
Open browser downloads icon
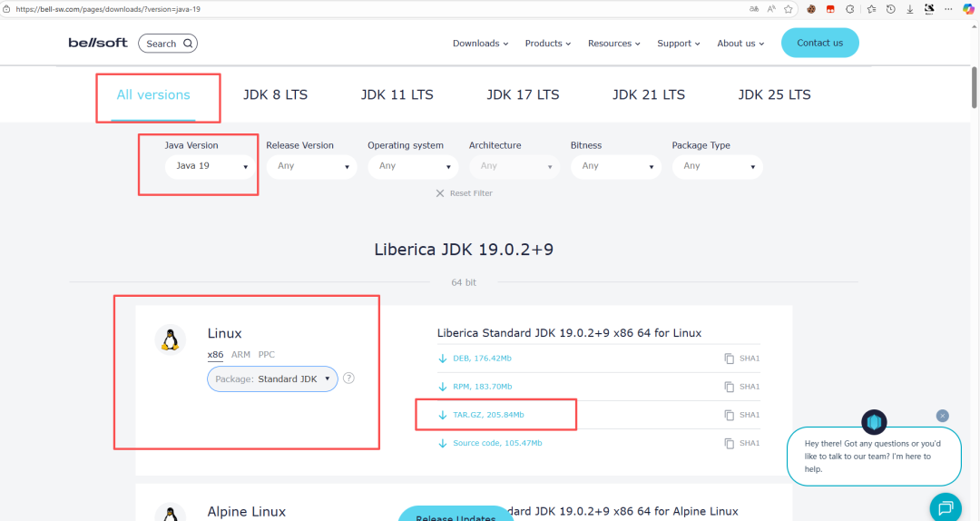910,9
